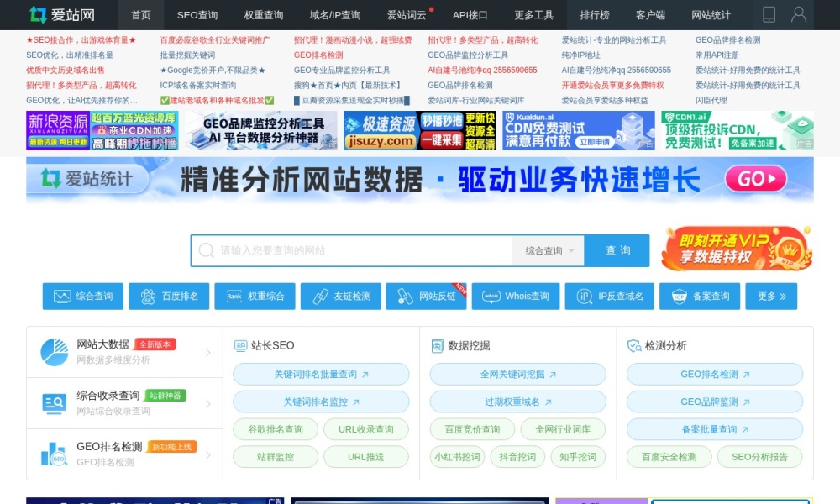Expand the GEO排名检测 row arrow
The height and width of the screenshot is (504, 840).
207,454
